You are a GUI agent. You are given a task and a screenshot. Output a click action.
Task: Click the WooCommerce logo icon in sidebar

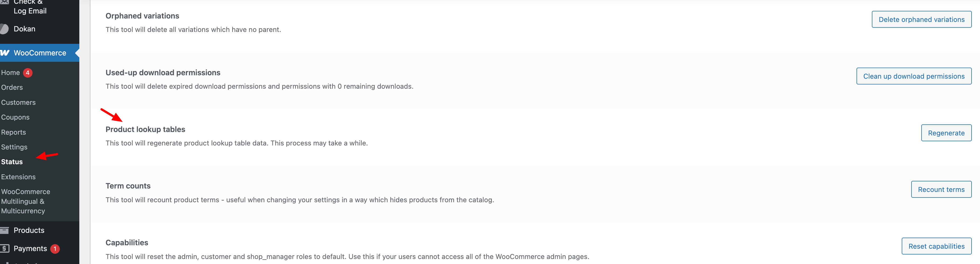click(4, 53)
